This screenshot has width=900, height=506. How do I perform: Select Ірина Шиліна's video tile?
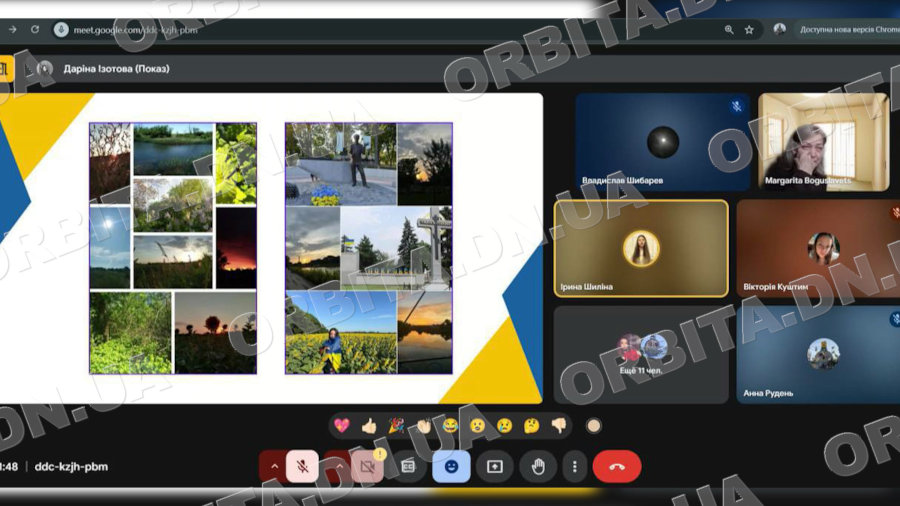641,248
